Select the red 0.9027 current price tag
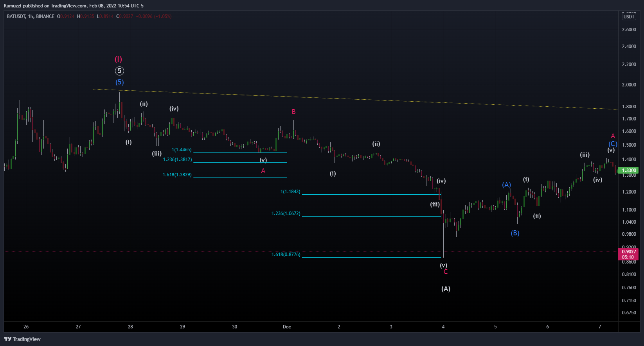This screenshot has height=346, width=644. pos(628,254)
